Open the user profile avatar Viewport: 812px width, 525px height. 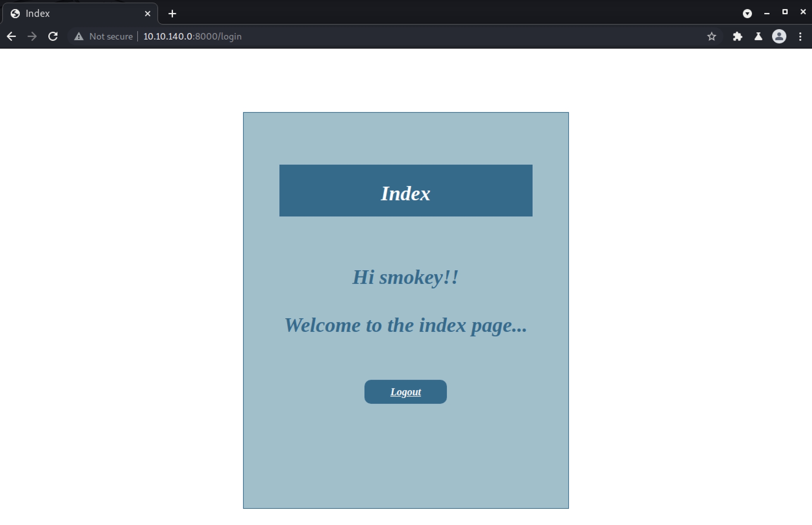[x=779, y=36]
